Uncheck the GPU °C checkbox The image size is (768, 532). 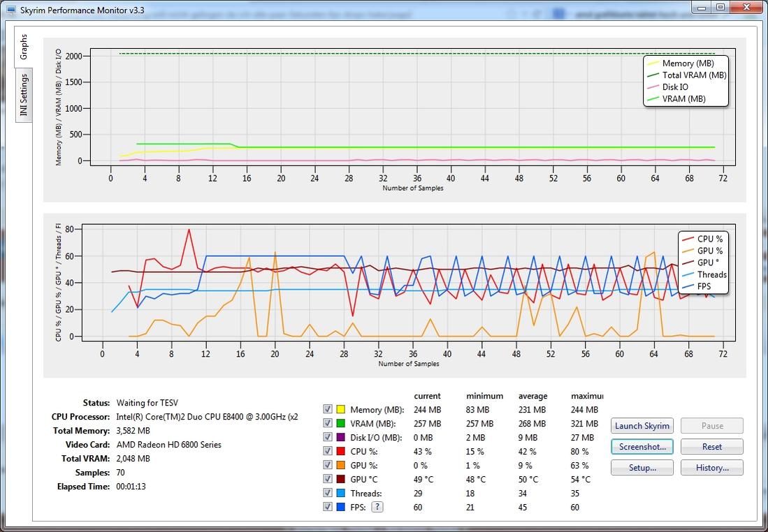[x=328, y=479]
